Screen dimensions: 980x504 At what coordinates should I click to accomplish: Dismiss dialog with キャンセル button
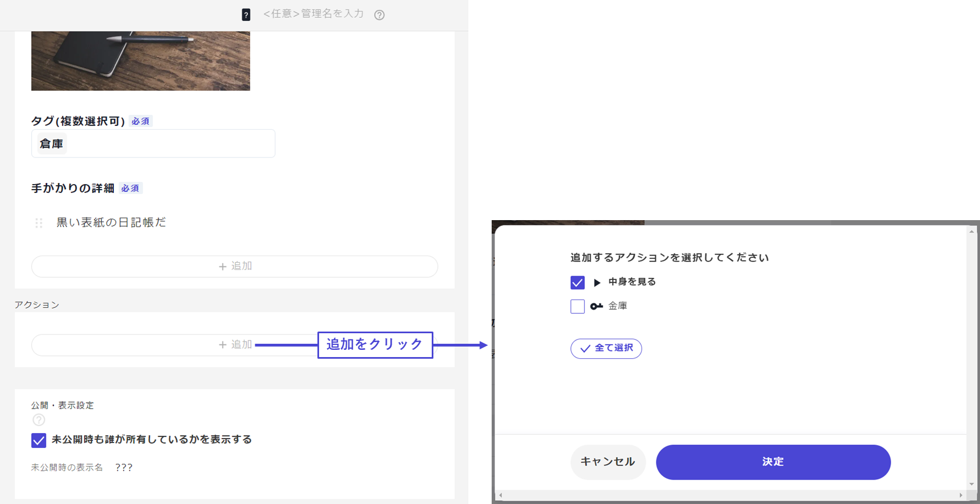(608, 462)
